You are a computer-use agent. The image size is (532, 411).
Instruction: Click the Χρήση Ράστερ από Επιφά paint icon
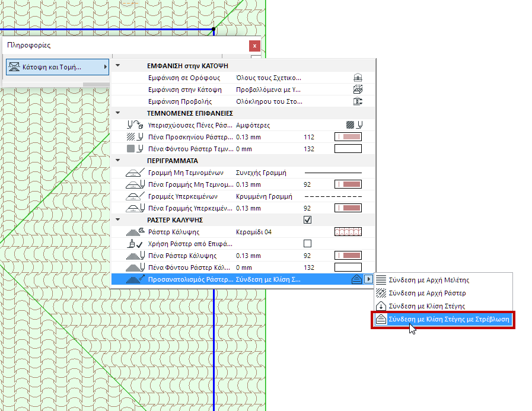point(135,244)
